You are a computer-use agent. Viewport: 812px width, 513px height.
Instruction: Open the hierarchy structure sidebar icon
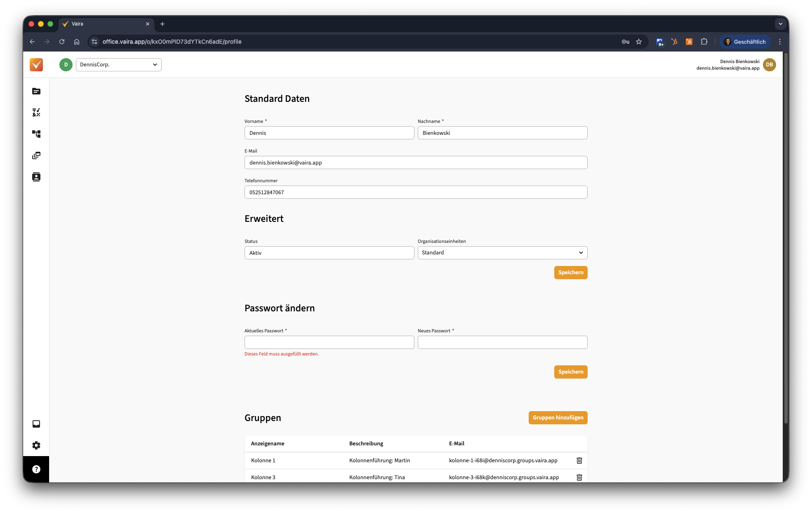(x=36, y=134)
